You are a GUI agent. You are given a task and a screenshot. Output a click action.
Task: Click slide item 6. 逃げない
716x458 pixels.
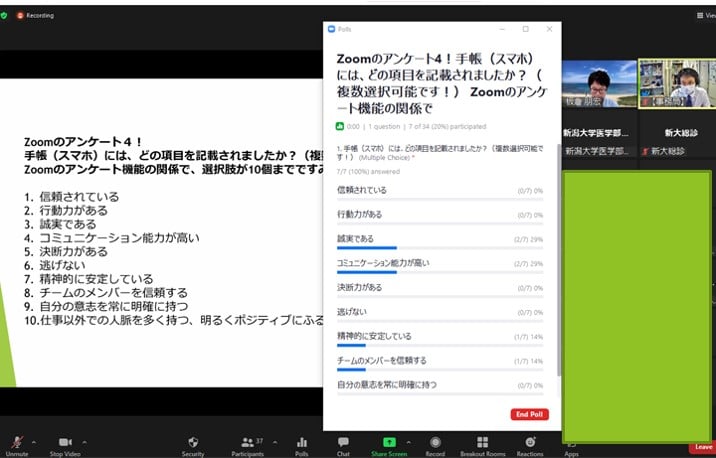pos(55,265)
